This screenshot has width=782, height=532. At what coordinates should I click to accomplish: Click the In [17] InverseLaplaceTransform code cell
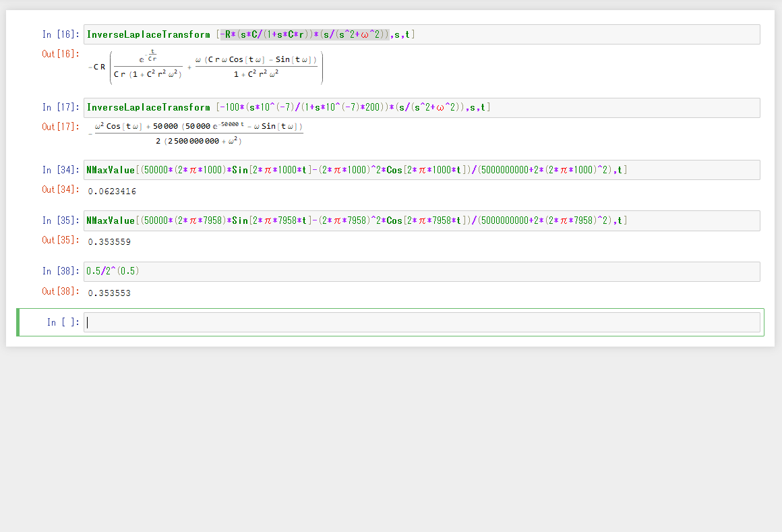(x=421, y=108)
